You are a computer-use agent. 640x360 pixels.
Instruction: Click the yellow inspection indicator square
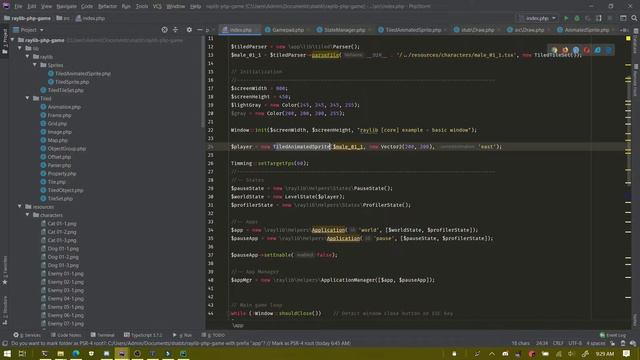click(628, 38)
